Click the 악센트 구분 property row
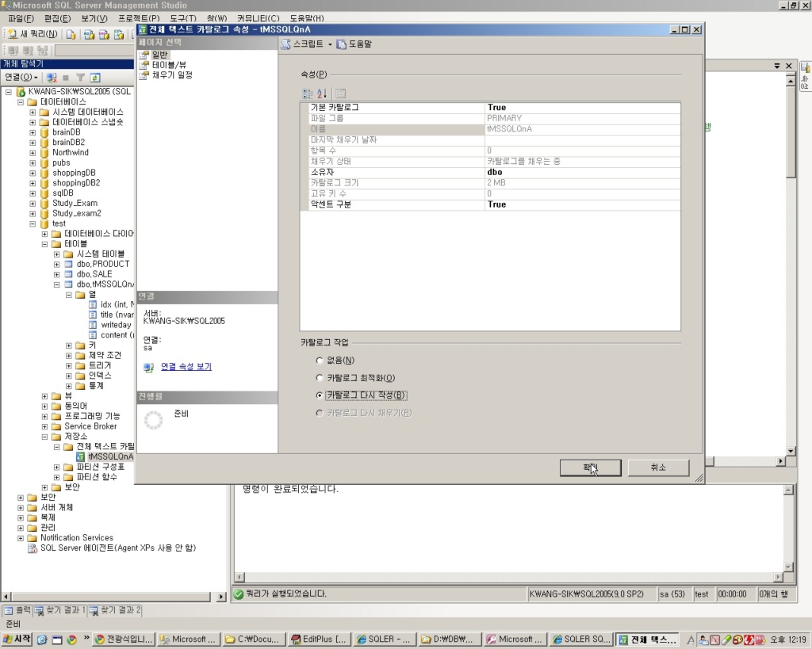Screen dimensions: 812x649 click(x=490, y=204)
